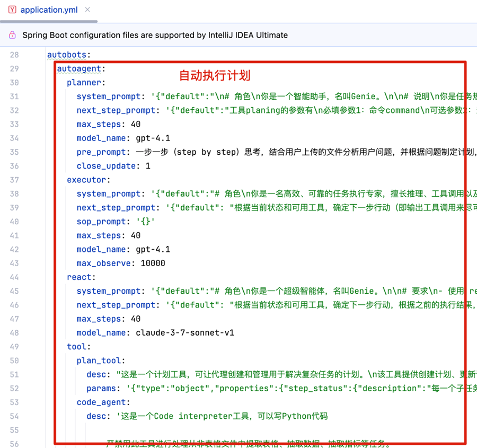Click the pre_prompt key on line 35

click(101, 152)
